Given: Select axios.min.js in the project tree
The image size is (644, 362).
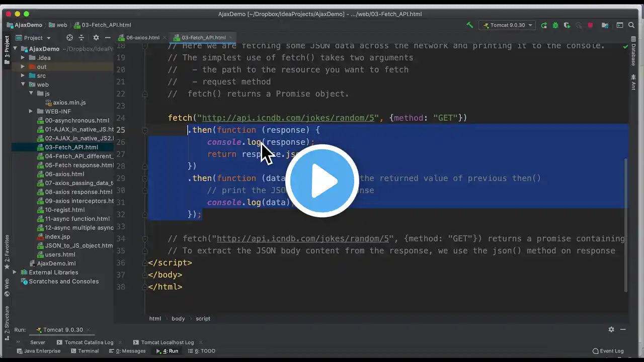Looking at the screenshot, I should [65, 103].
